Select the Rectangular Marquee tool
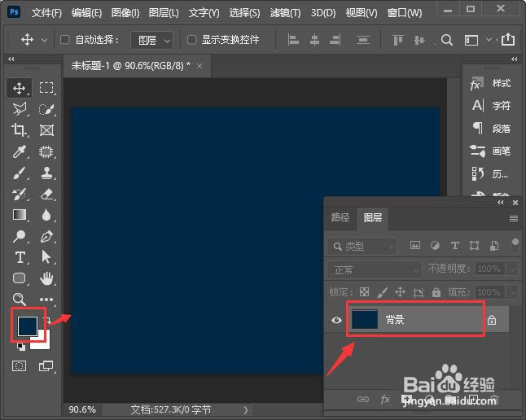 click(46, 88)
